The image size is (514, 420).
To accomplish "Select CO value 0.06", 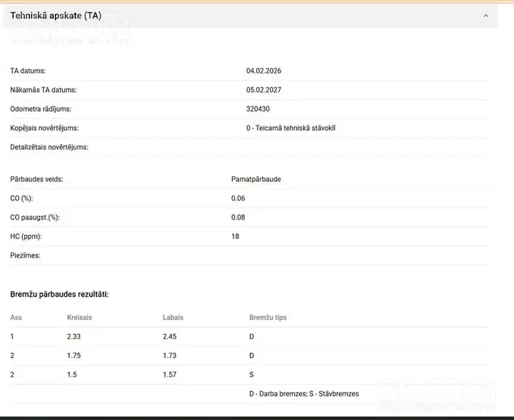I will pyautogui.click(x=238, y=198).
